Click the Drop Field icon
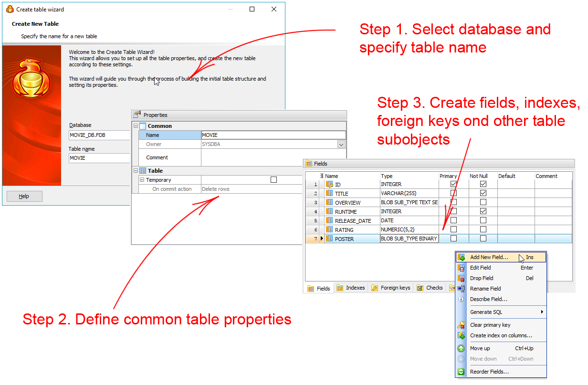The width and height of the screenshot is (588, 385). coord(461,278)
